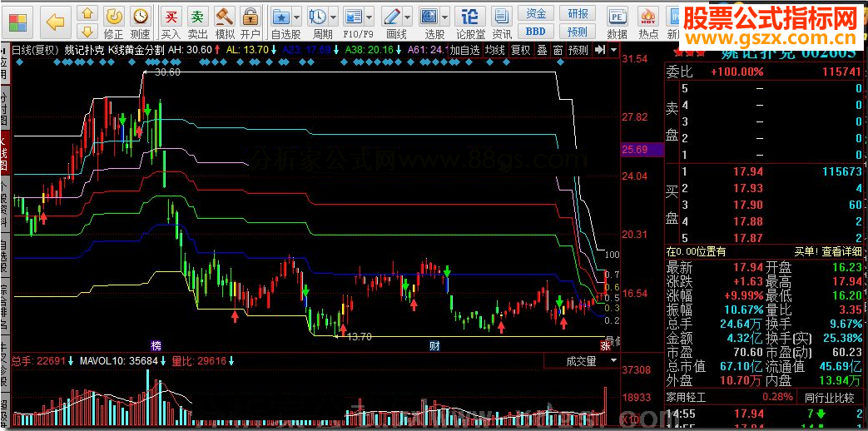Click the yellow up arrow button
868x431 pixels.
(87, 14)
